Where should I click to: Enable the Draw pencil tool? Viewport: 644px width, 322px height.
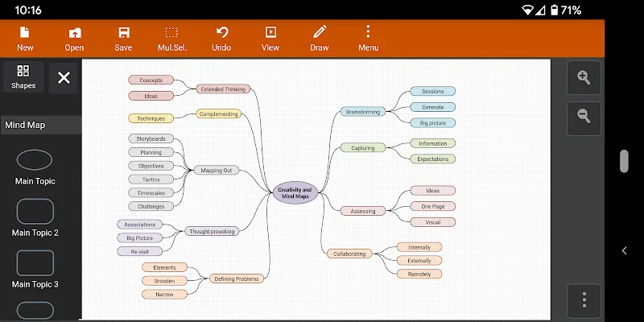(x=320, y=38)
